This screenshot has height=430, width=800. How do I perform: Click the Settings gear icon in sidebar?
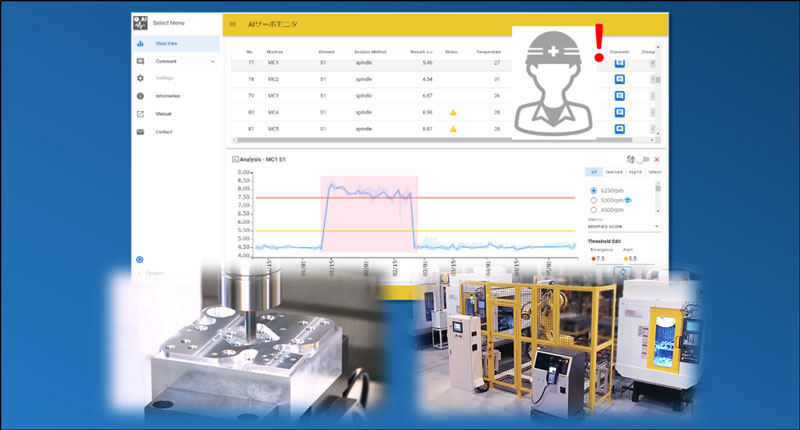coord(140,78)
